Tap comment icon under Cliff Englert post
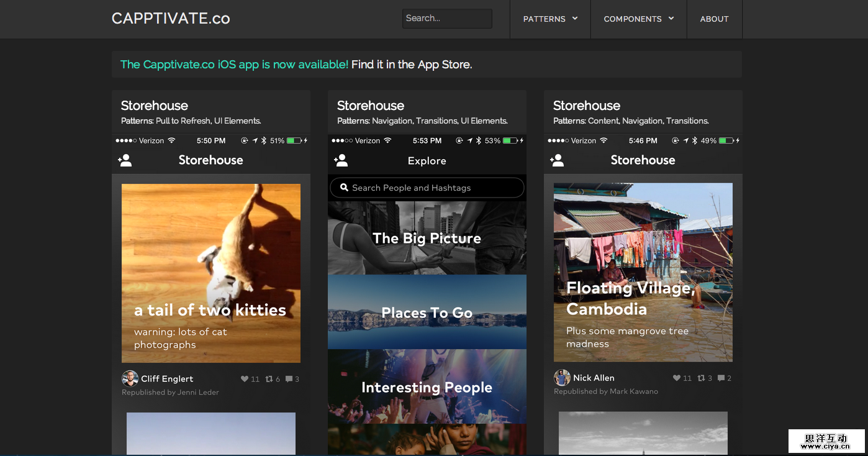 tap(289, 379)
